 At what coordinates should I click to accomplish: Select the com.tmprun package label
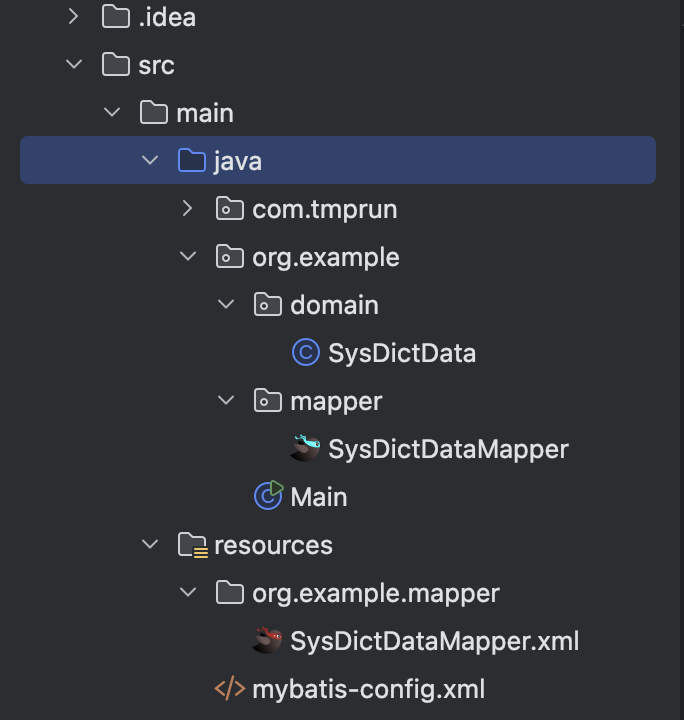point(325,210)
